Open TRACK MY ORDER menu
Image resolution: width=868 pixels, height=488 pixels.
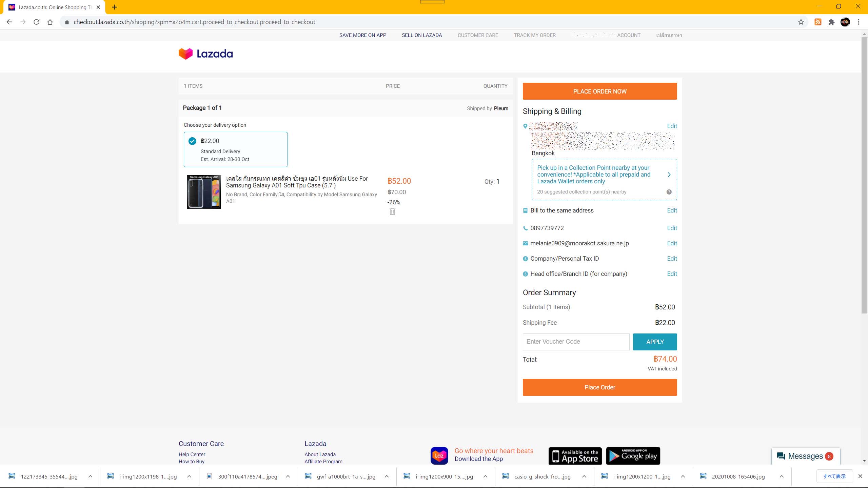(535, 35)
